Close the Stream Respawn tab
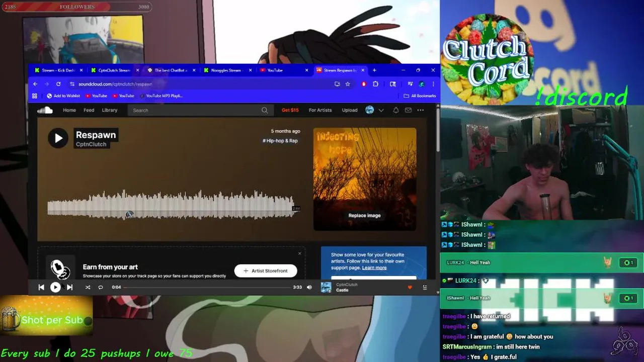 click(x=363, y=70)
